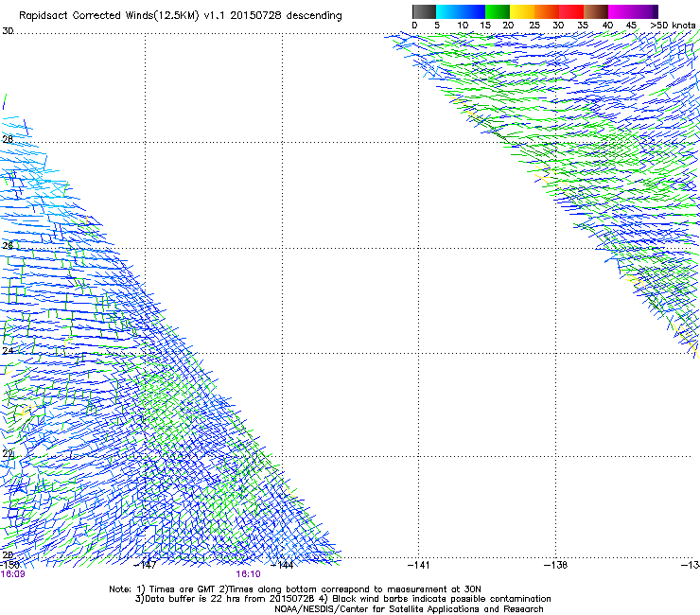This screenshot has height=615, width=700.
Task: Click the longitude label -144
Action: (282, 565)
